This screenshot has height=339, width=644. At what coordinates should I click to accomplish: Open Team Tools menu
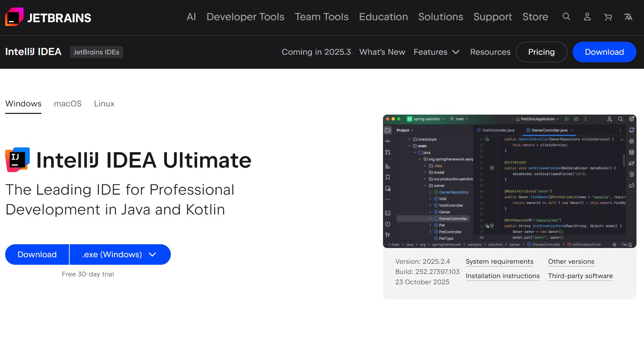tap(321, 17)
